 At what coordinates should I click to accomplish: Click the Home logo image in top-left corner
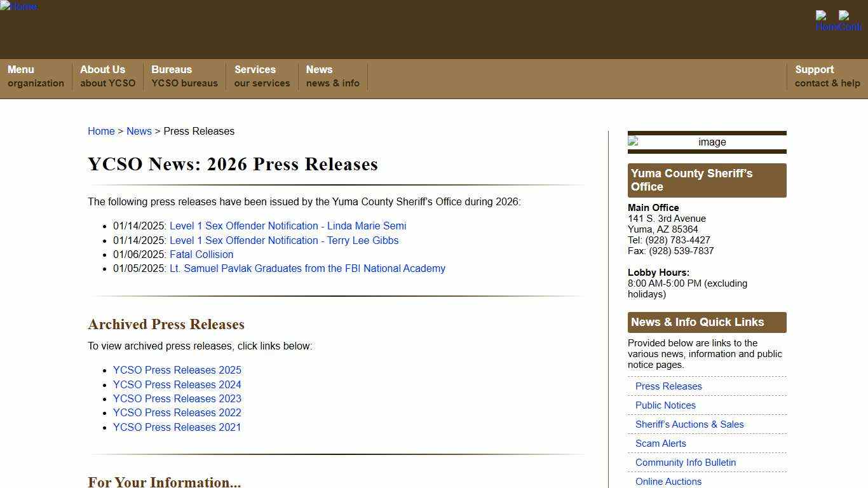point(19,6)
